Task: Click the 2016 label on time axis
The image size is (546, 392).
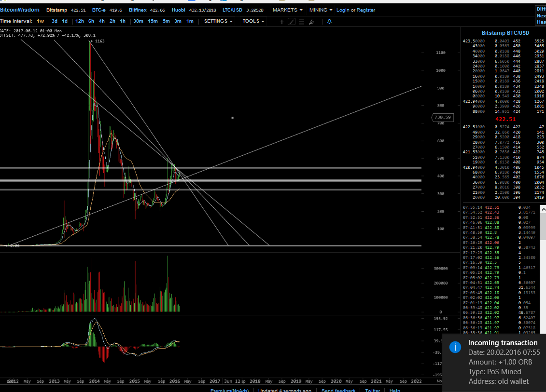Action: coord(174,381)
